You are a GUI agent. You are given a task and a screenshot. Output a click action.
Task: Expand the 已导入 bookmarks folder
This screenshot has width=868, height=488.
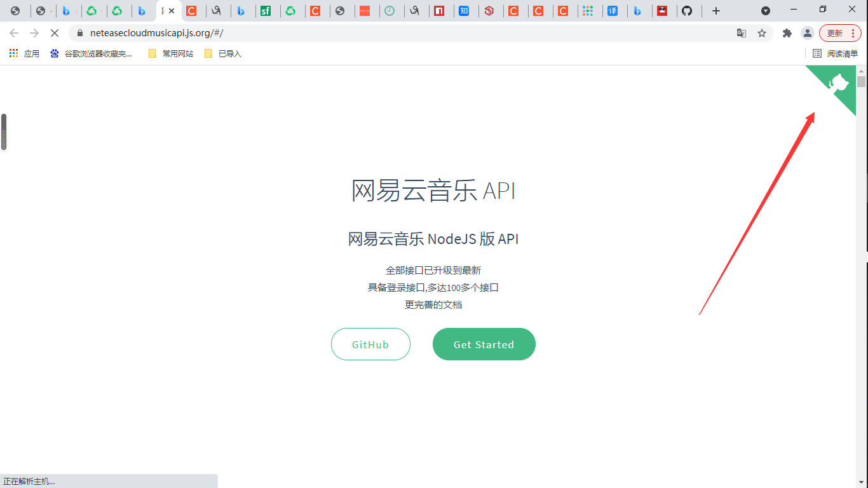coord(223,53)
